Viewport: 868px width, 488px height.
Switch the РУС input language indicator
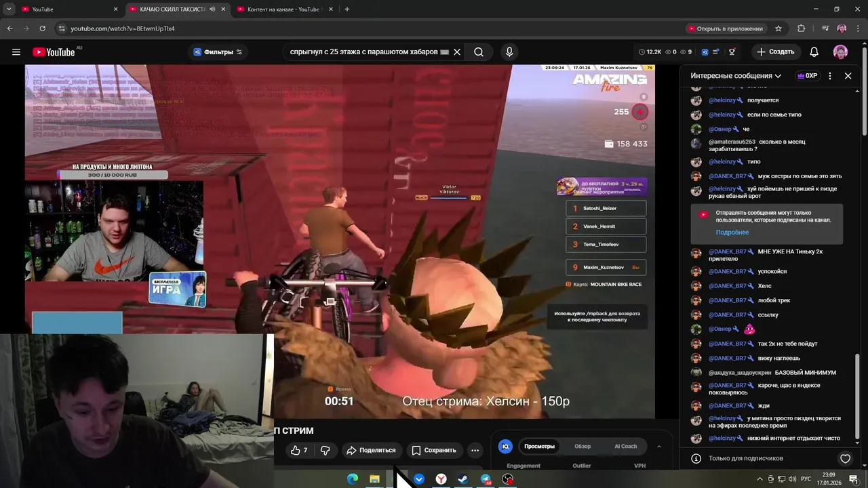[x=806, y=479]
